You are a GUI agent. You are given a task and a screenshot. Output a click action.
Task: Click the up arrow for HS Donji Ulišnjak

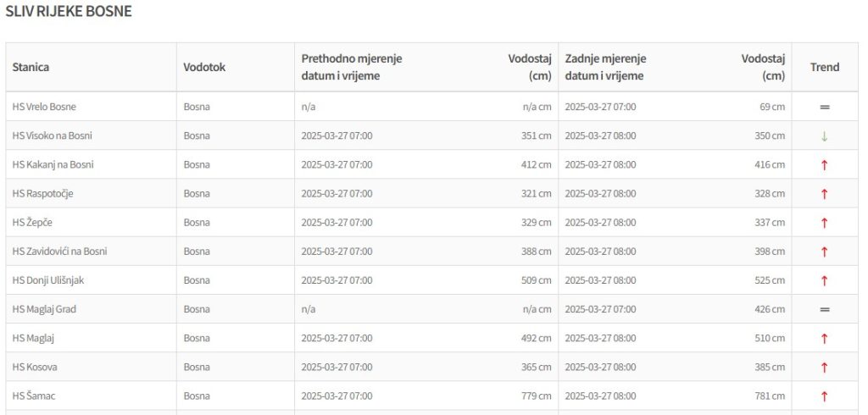[824, 280]
